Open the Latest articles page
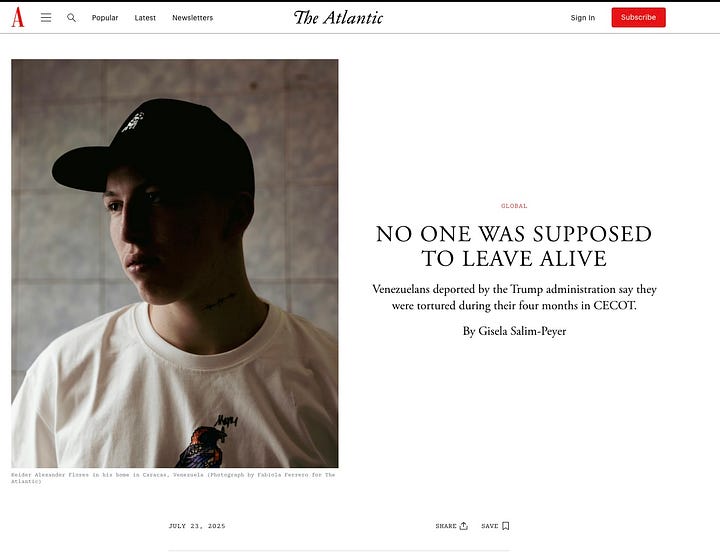 [145, 17]
